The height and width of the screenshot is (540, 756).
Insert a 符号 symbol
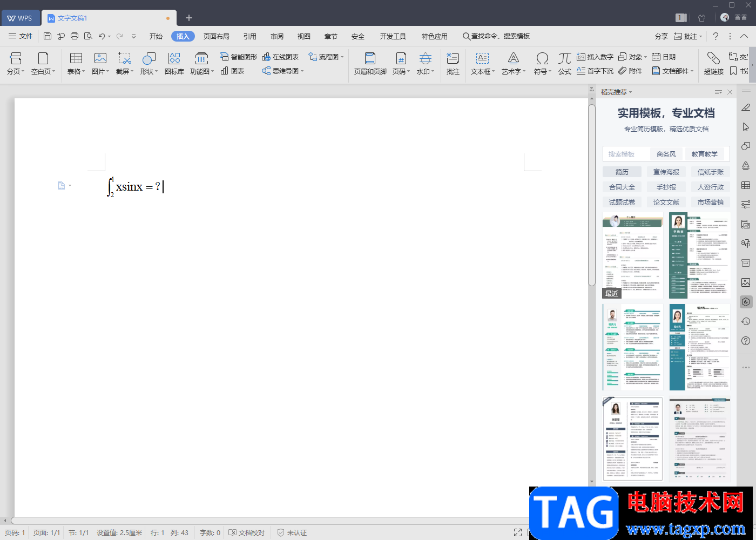coord(542,63)
